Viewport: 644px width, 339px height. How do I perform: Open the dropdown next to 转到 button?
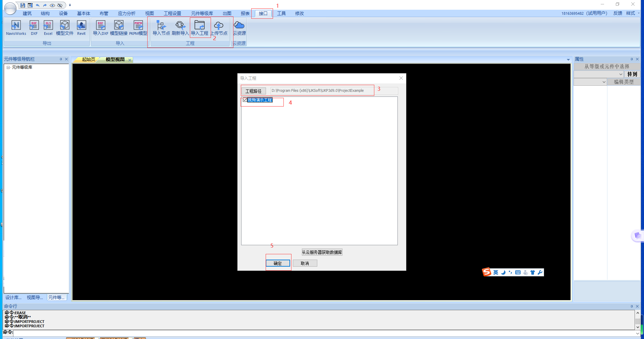621,74
